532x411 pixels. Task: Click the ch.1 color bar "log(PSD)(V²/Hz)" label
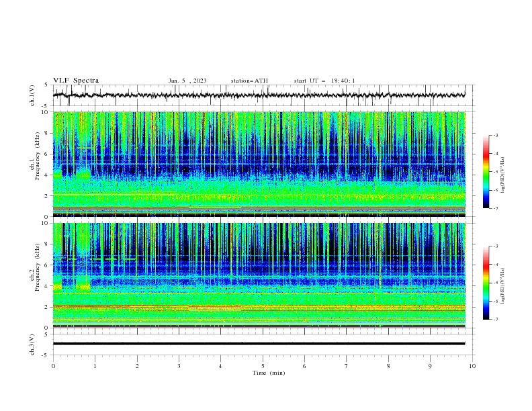click(503, 175)
